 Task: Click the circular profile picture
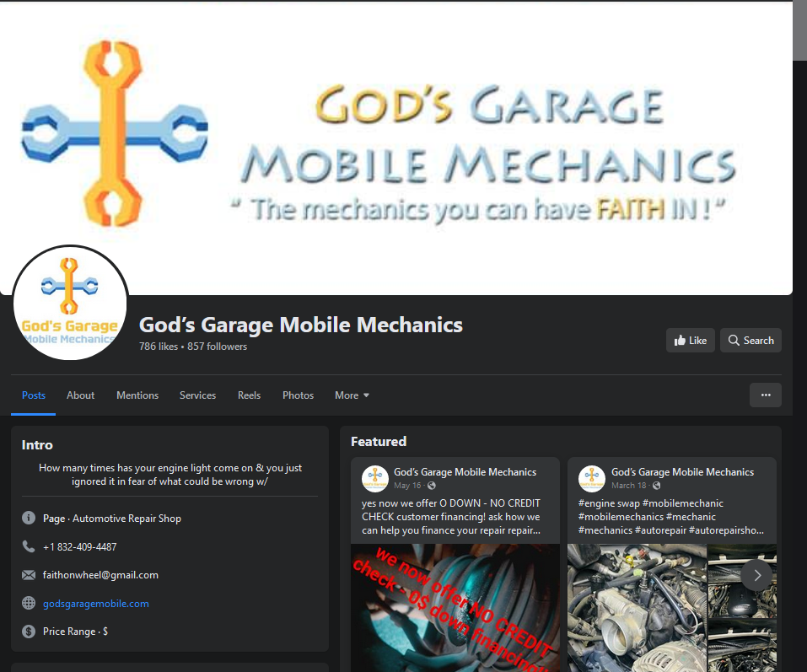[70, 302]
